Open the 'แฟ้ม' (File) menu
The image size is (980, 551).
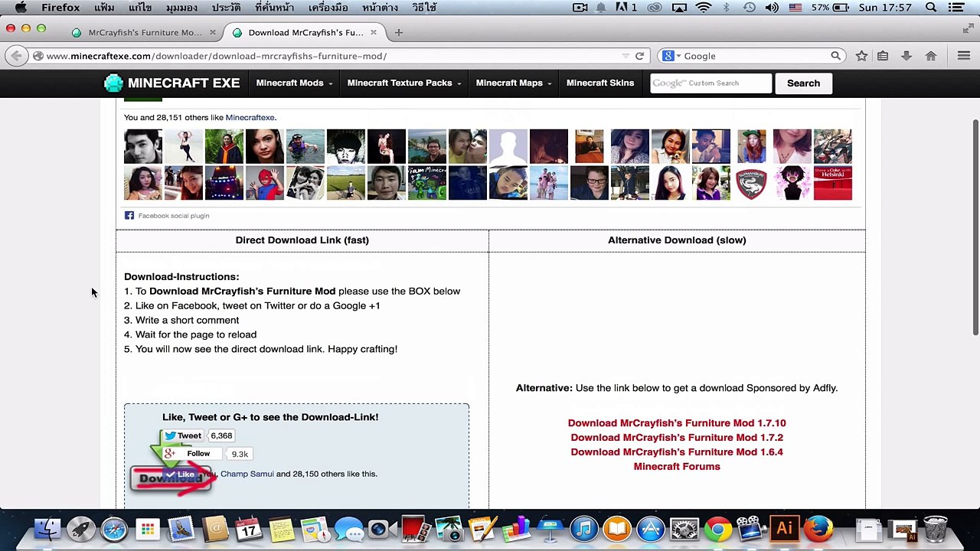(104, 8)
